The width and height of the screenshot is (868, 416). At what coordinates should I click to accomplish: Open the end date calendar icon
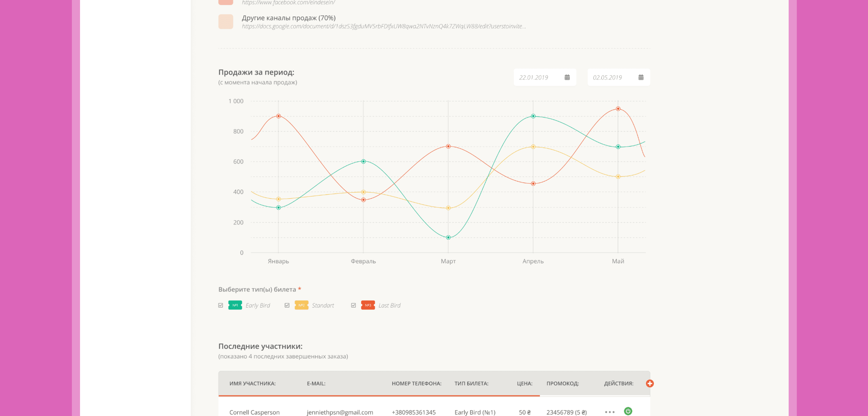(x=641, y=77)
